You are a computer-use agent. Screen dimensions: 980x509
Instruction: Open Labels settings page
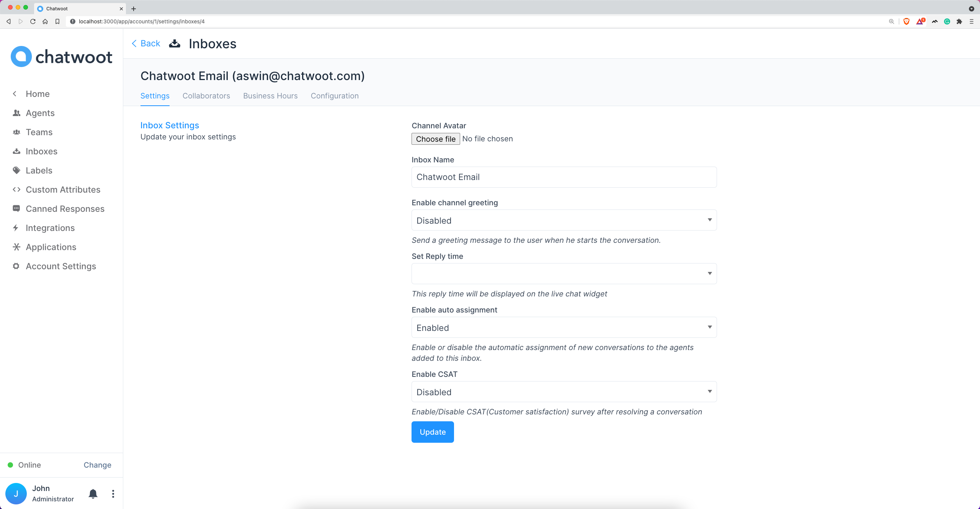tap(39, 170)
